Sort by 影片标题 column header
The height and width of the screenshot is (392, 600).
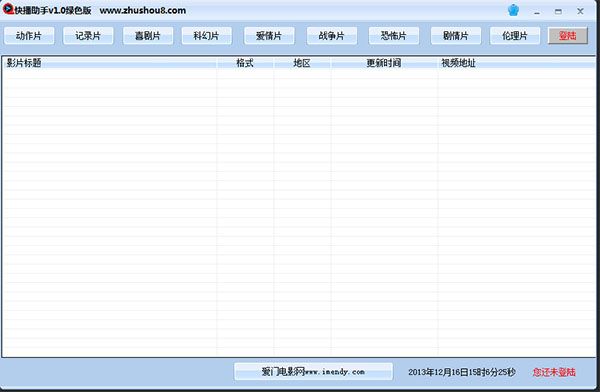click(109, 63)
